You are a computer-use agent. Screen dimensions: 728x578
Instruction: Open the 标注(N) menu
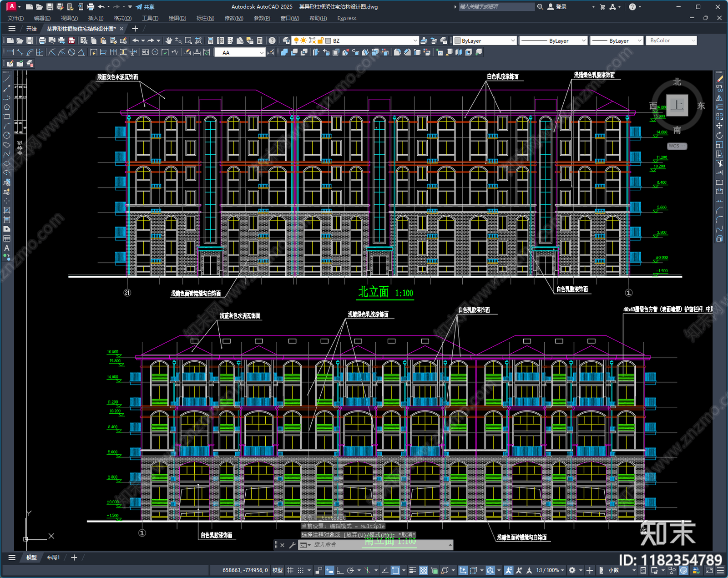tap(205, 18)
